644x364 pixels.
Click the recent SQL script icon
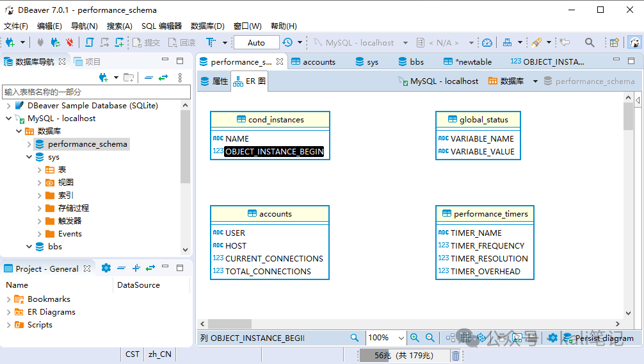pyautogui.click(x=104, y=42)
